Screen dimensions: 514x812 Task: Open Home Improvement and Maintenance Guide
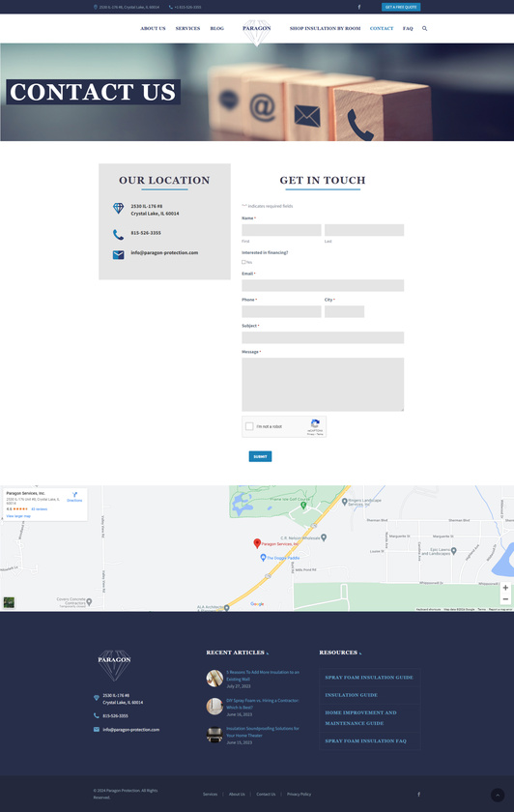[360, 717]
